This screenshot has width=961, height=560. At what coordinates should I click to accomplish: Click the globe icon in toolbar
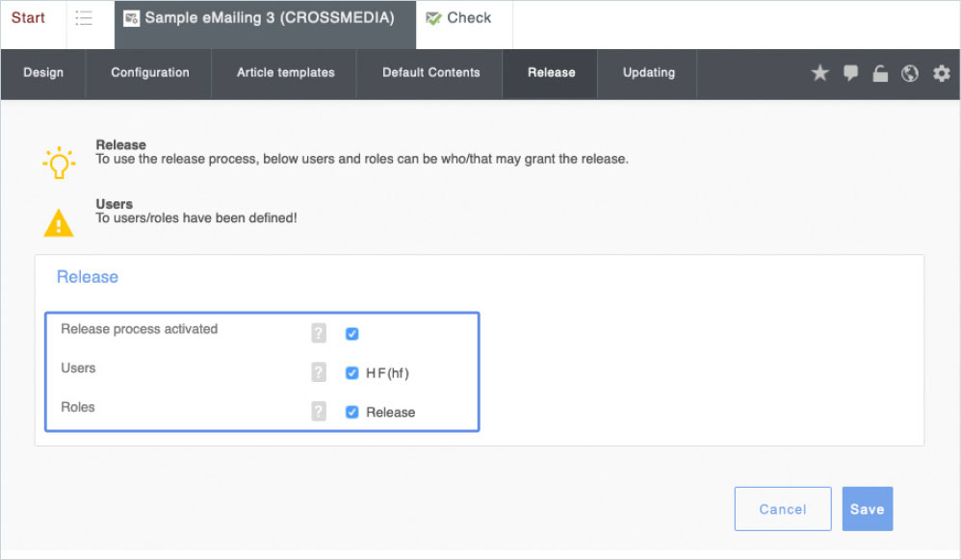tap(910, 73)
